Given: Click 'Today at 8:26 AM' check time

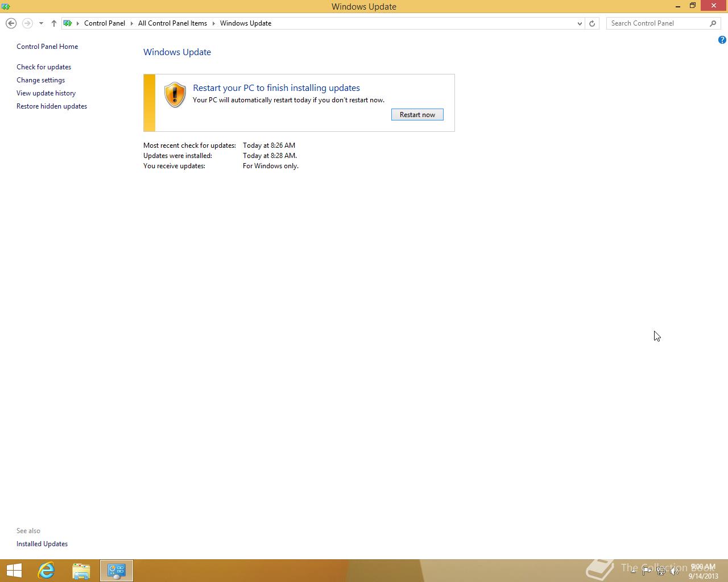Looking at the screenshot, I should 269,145.
